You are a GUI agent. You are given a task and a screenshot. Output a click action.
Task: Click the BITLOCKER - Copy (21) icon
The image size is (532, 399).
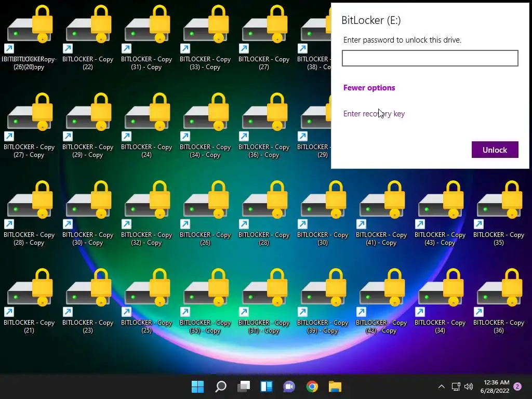[29, 301]
